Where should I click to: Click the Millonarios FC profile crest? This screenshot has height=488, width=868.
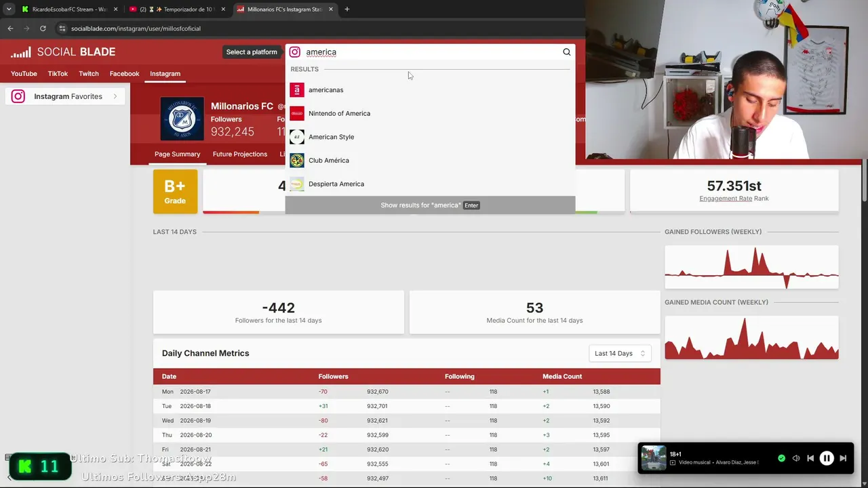click(182, 119)
